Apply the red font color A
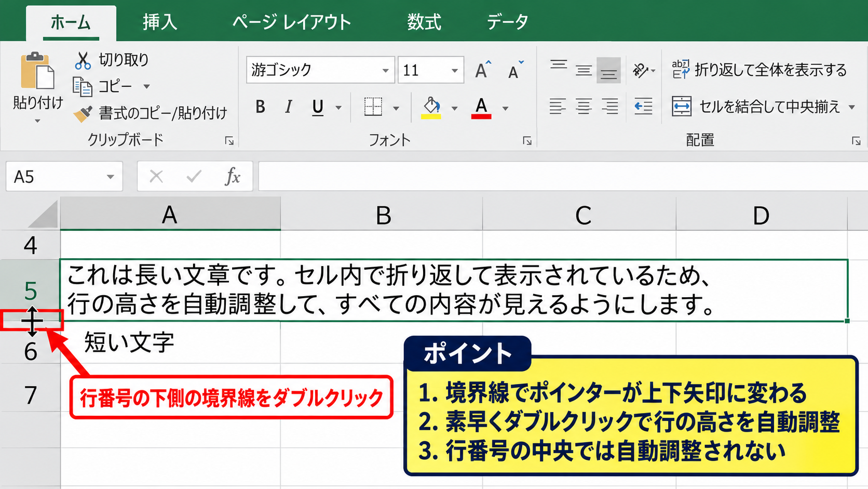Image resolution: width=868 pixels, height=489 pixels. click(x=481, y=108)
